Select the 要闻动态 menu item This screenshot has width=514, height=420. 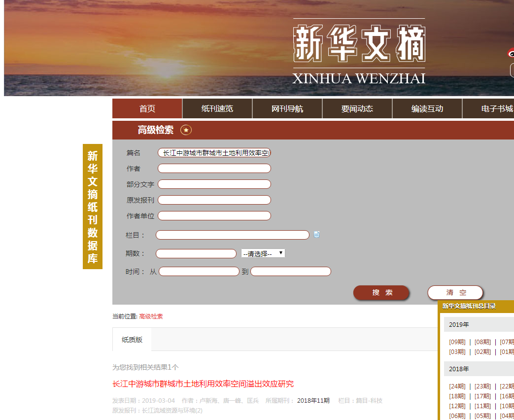pos(357,108)
